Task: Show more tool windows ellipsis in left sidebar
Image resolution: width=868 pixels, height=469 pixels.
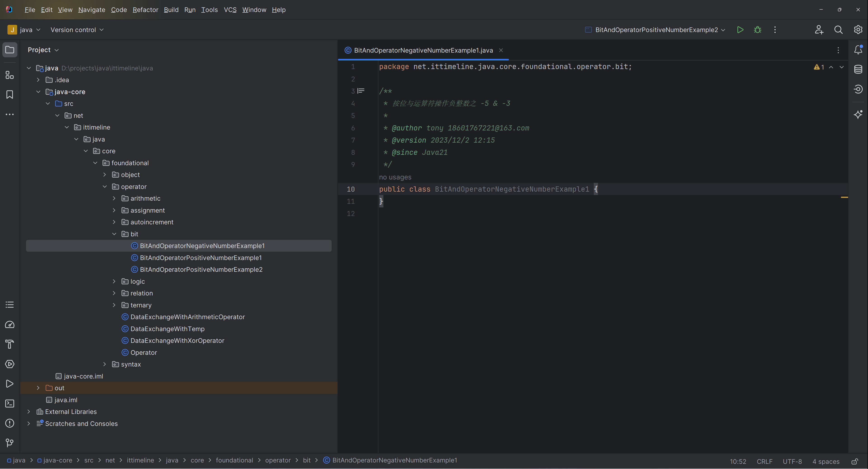Action: (x=10, y=114)
